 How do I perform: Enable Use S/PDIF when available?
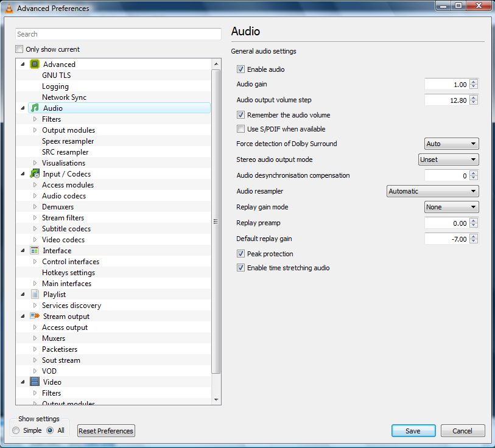[x=240, y=129]
